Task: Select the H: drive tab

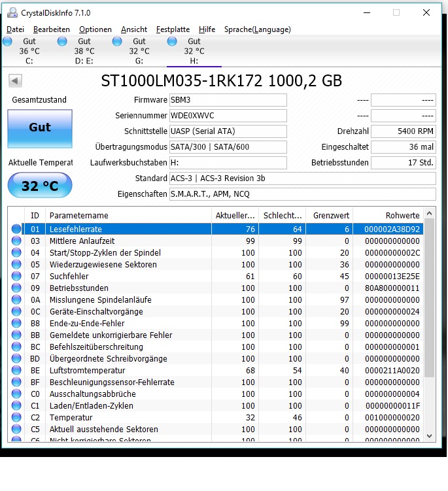Action: (194, 51)
